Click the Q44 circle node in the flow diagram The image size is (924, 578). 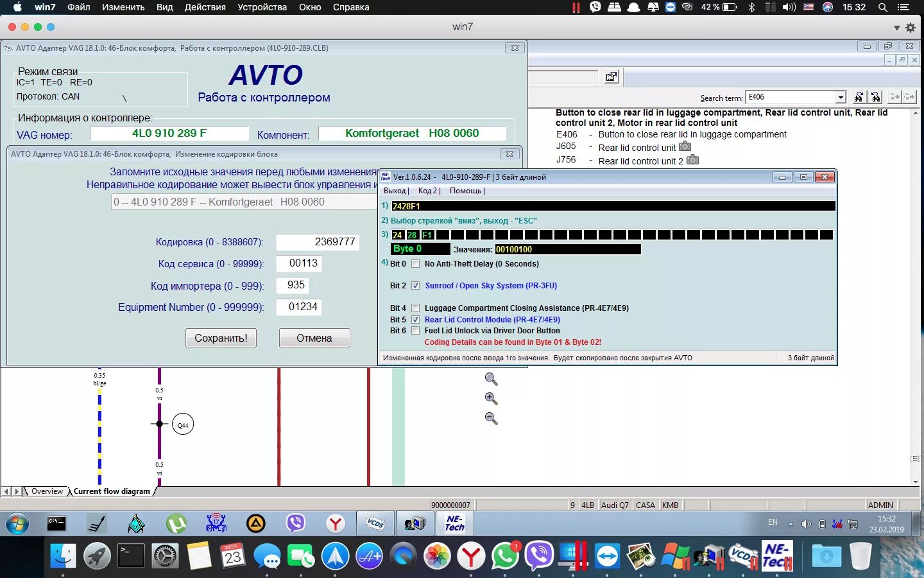(183, 425)
